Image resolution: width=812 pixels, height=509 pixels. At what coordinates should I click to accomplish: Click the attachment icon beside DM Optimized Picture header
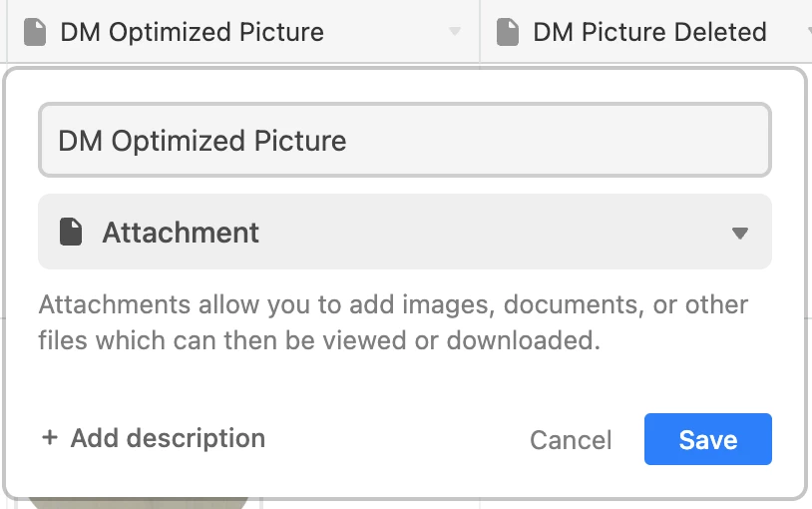35,32
